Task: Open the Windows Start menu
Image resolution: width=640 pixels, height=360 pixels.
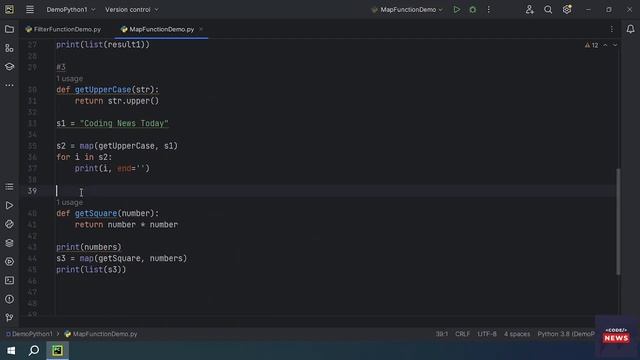Action: pos(11,351)
